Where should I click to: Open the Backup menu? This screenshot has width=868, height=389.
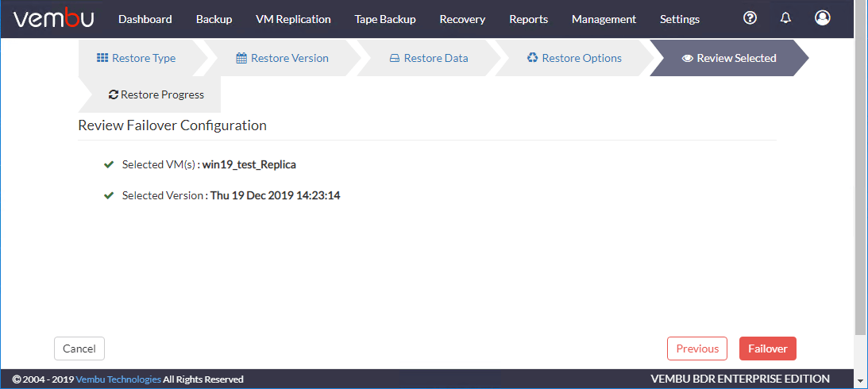coord(214,19)
